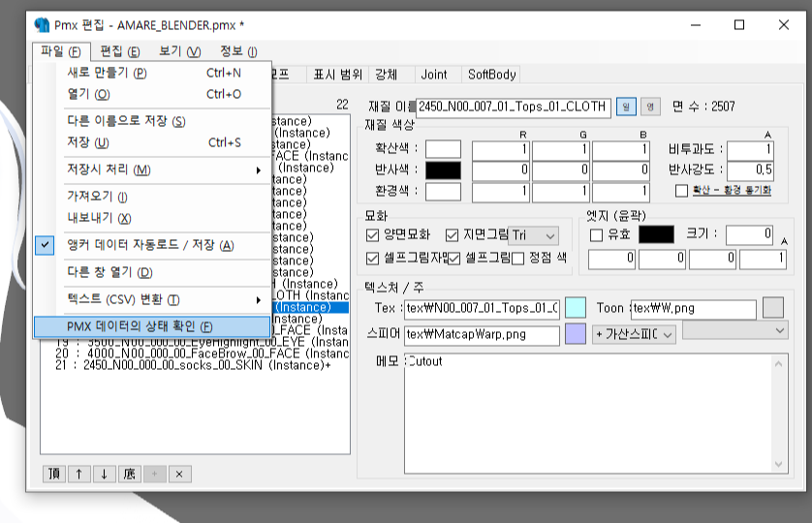Open the 보기 (V) menu
This screenshot has height=523, width=812.
(179, 51)
